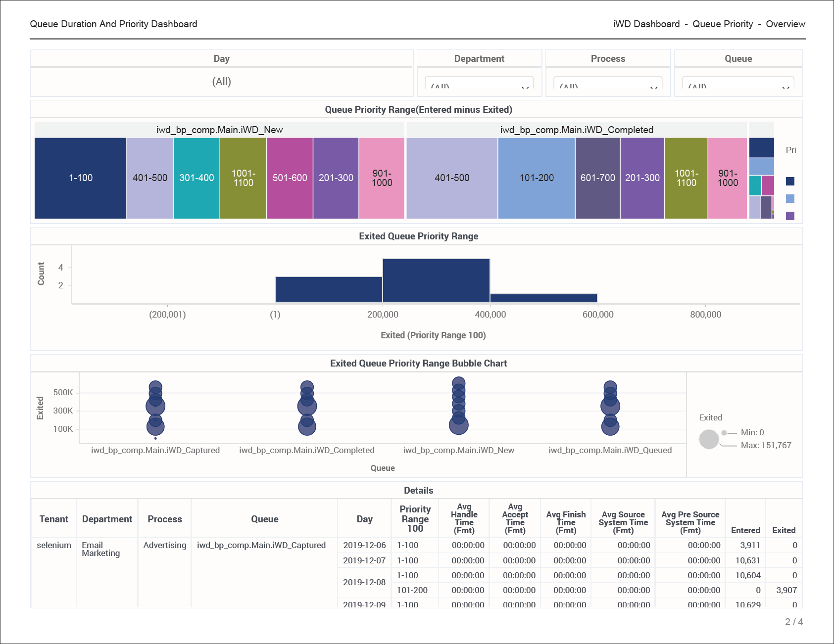Click the 101-200 tile in iWD_Completed treemap
The width and height of the screenshot is (834, 644).
tap(536, 178)
